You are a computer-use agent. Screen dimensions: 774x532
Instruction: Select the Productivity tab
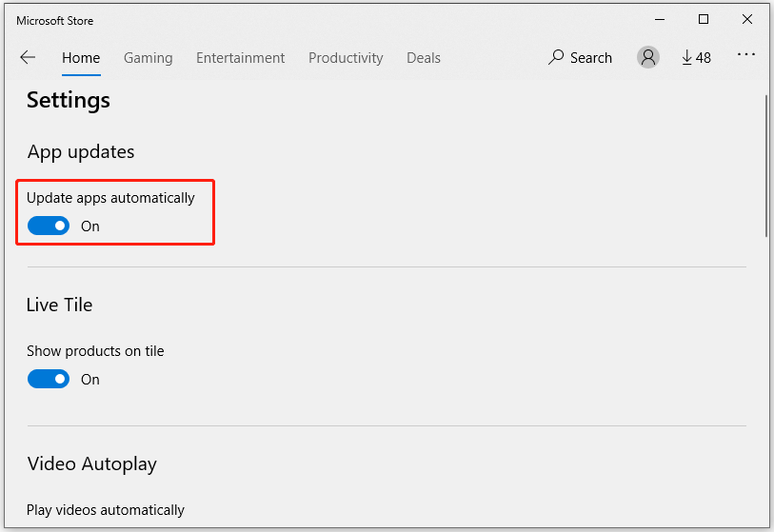[x=346, y=58]
